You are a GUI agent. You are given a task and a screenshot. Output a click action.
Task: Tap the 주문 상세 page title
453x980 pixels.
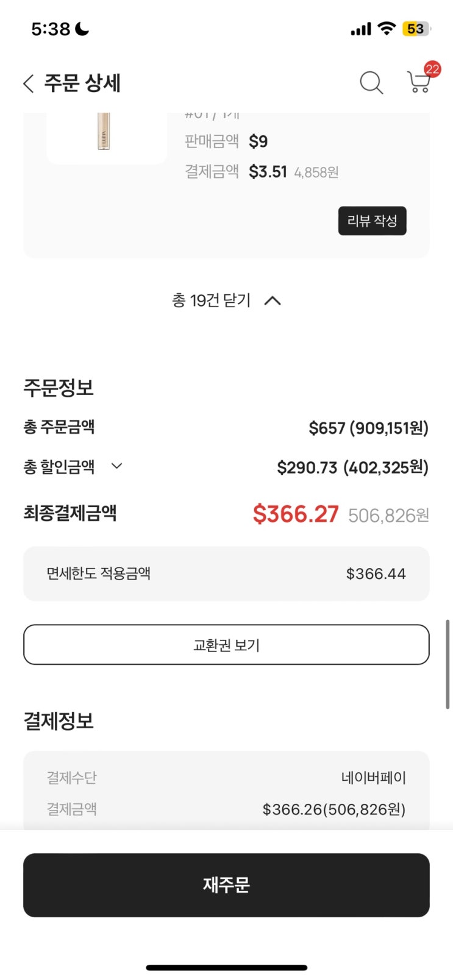(82, 83)
